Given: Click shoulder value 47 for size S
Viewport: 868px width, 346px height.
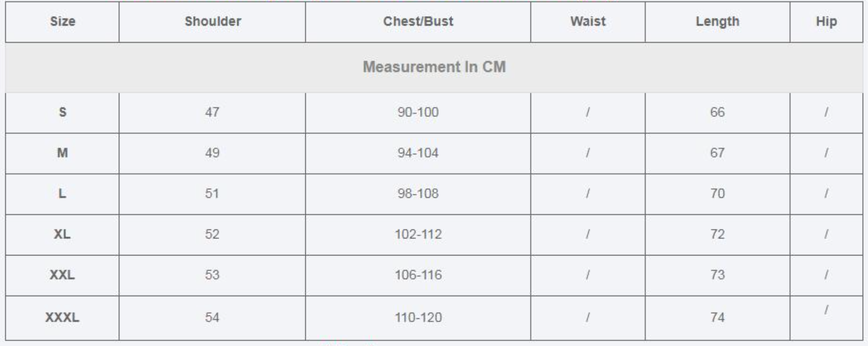Looking at the screenshot, I should click(x=212, y=112).
